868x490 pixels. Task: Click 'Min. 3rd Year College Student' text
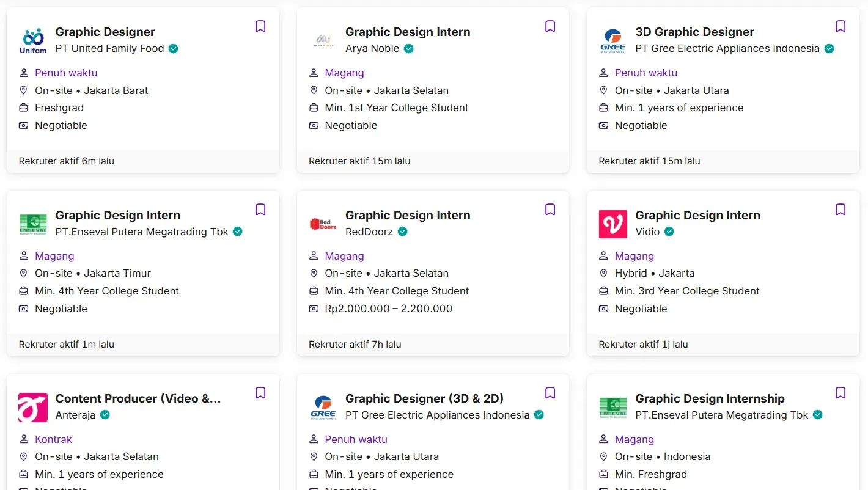687,291
